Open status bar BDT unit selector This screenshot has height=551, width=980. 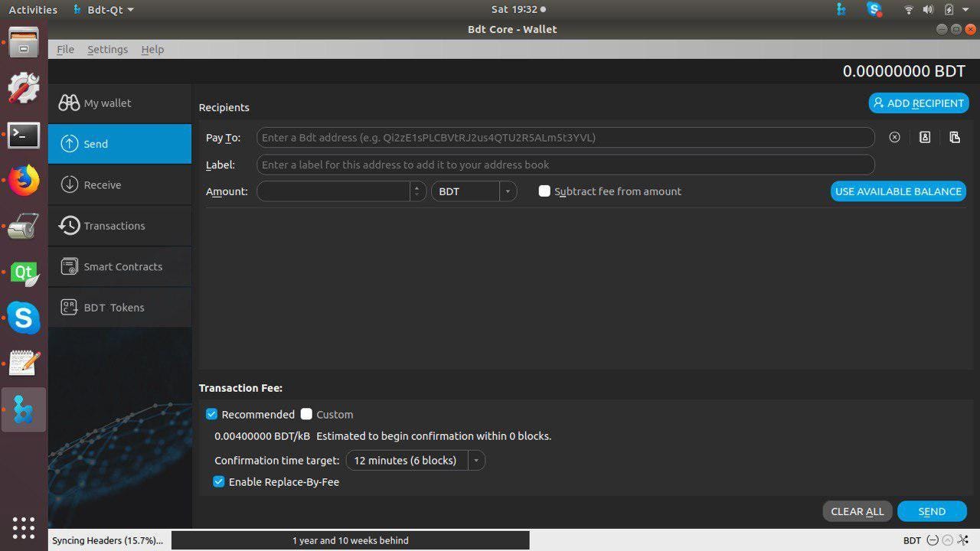(x=912, y=540)
